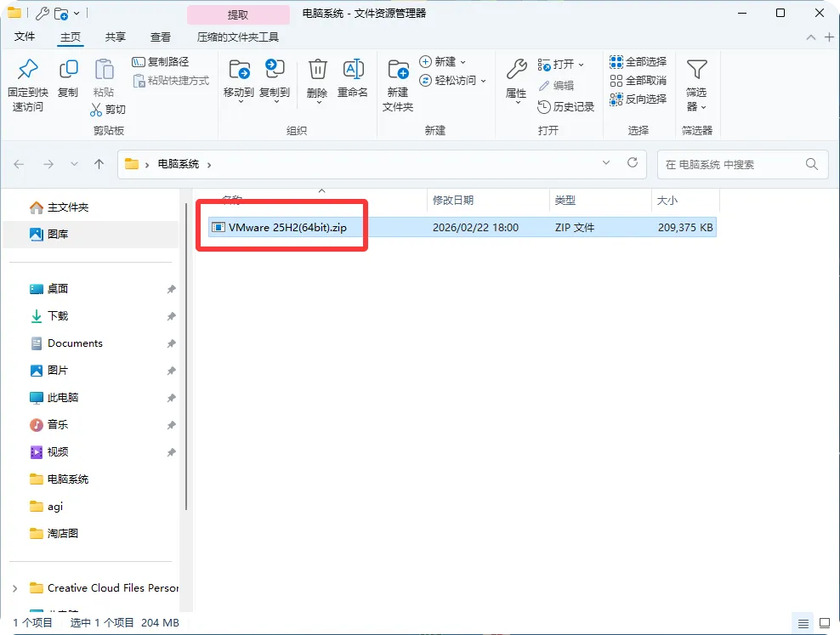
Task: Switch to large icons view in status bar
Action: click(825, 623)
